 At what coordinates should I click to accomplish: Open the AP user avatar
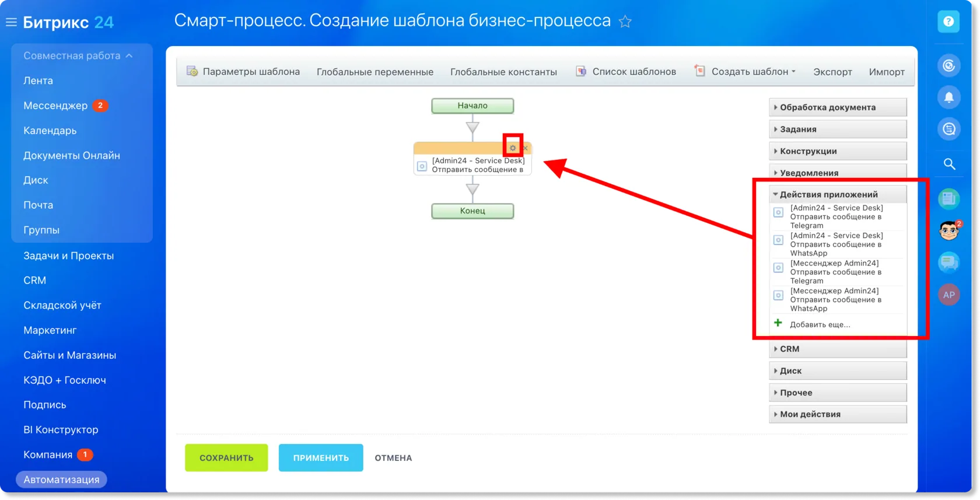pos(949,295)
